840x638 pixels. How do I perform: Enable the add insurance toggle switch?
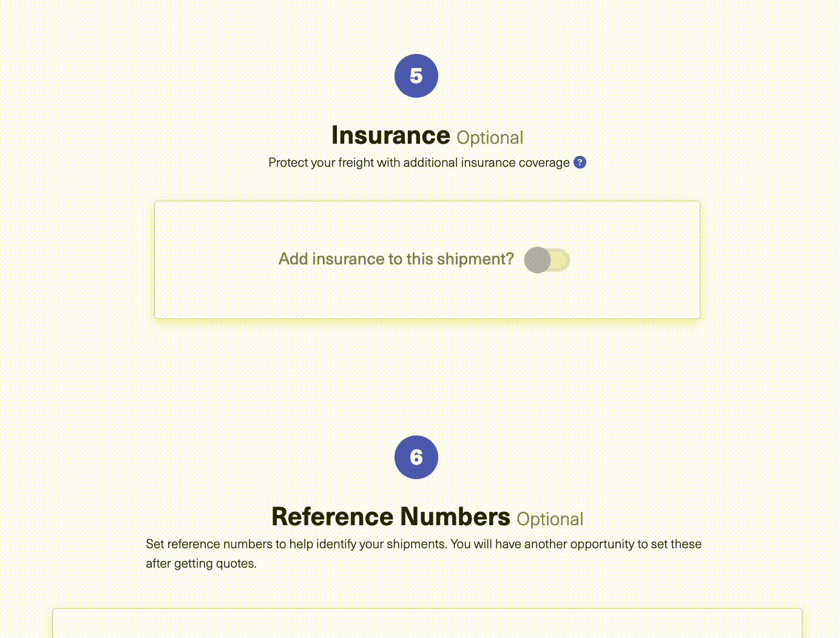(x=547, y=260)
